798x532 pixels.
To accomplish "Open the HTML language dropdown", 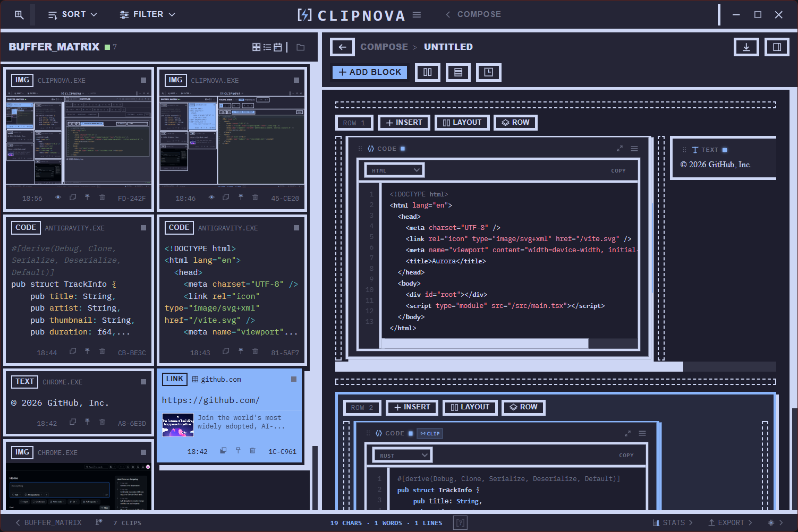I will click(394, 170).
